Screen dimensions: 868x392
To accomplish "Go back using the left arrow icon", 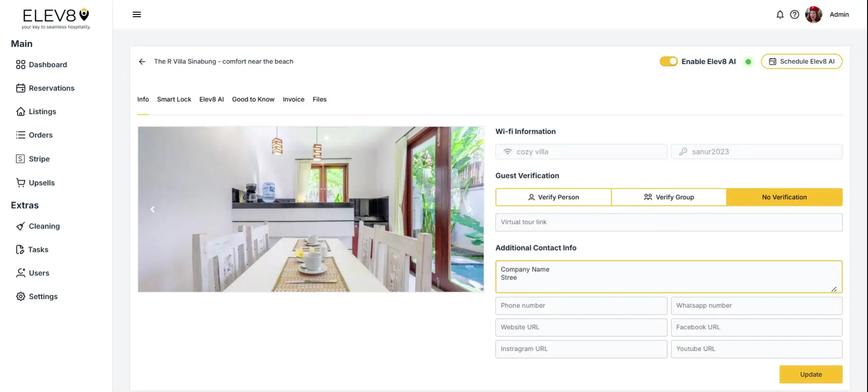I will tap(142, 61).
